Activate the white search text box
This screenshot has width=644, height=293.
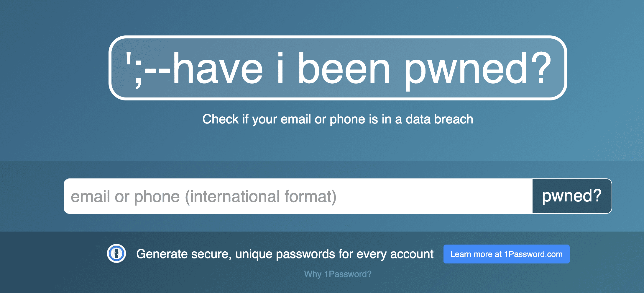298,196
